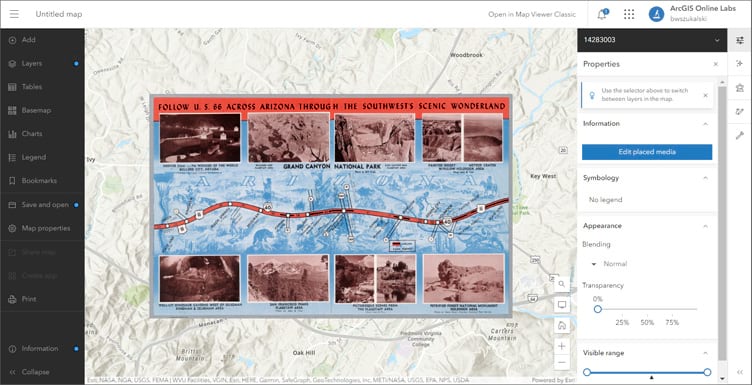This screenshot has width=752, height=385.
Task: Click the left Visible range handle
Action: pos(587,372)
